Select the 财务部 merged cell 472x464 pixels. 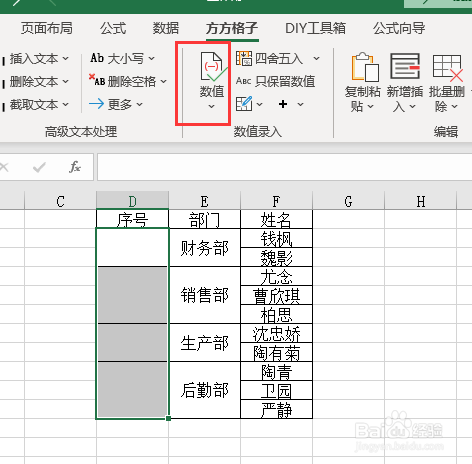click(204, 247)
